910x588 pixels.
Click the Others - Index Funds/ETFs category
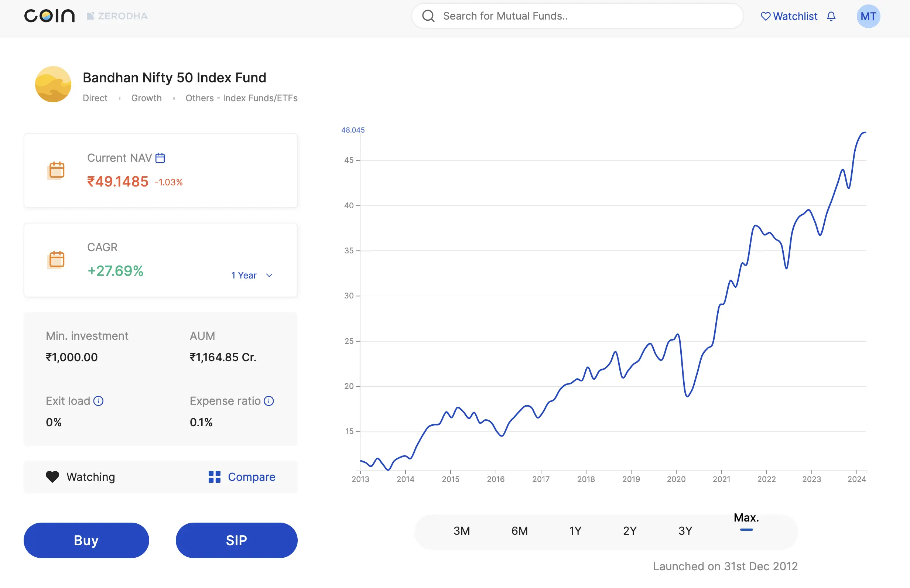click(241, 98)
